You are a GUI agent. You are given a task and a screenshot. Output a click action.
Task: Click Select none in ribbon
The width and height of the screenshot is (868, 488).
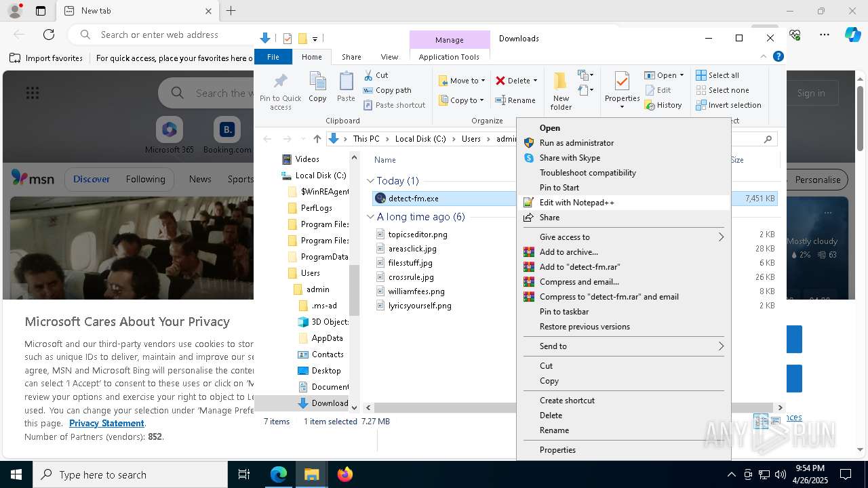pyautogui.click(x=722, y=90)
